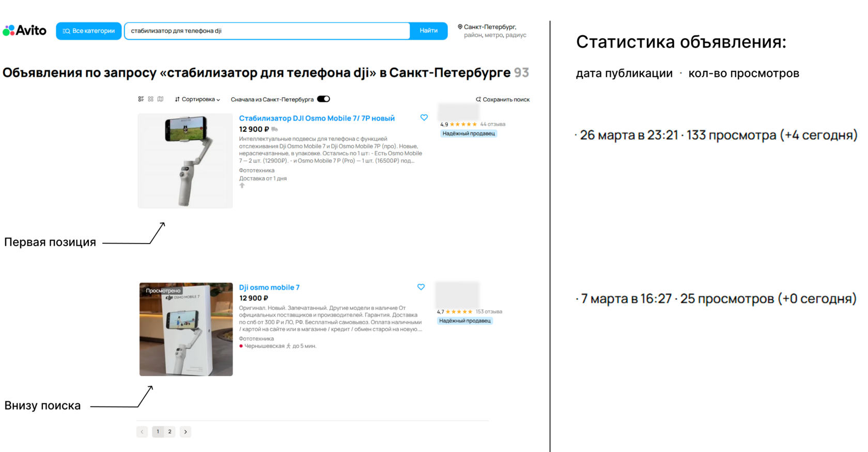
Task: Click the results count 93
Action: coord(521,72)
